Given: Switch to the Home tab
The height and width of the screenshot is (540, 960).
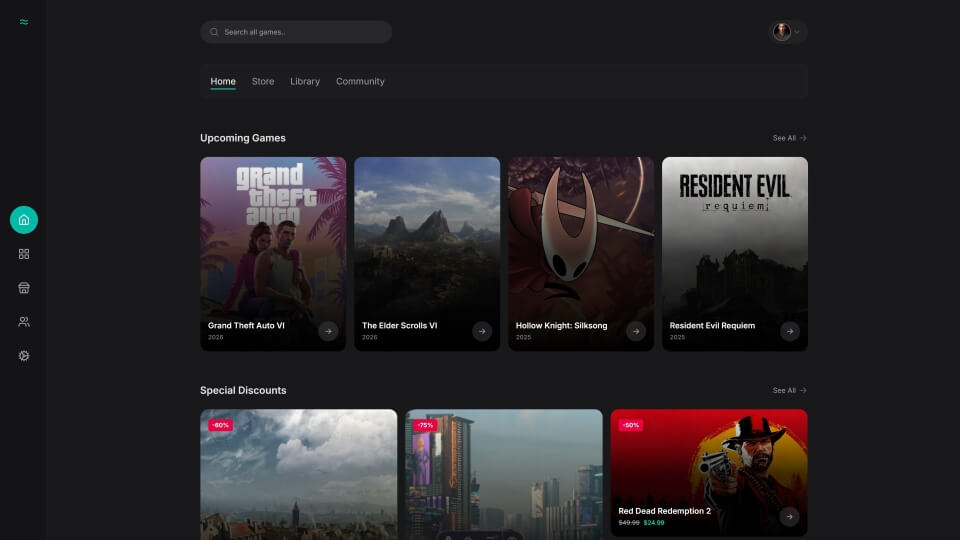Looking at the screenshot, I should pyautogui.click(x=223, y=81).
